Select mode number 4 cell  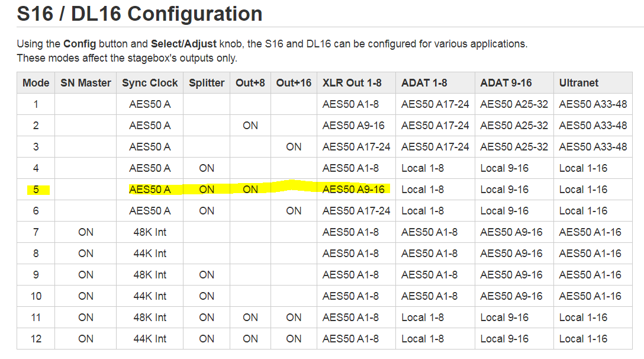tap(36, 168)
